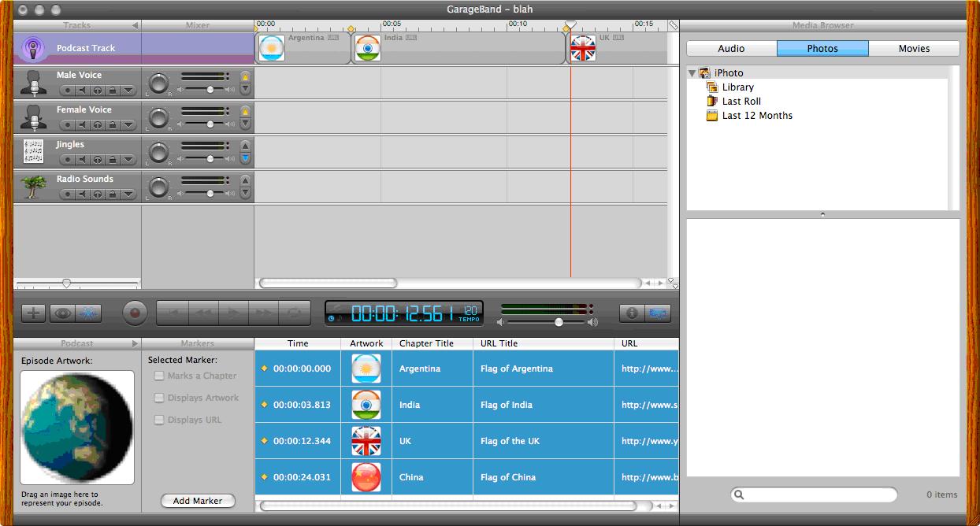This screenshot has height=526, width=980.
Task: Solo the Female Voice track with headphones
Action: click(98, 125)
